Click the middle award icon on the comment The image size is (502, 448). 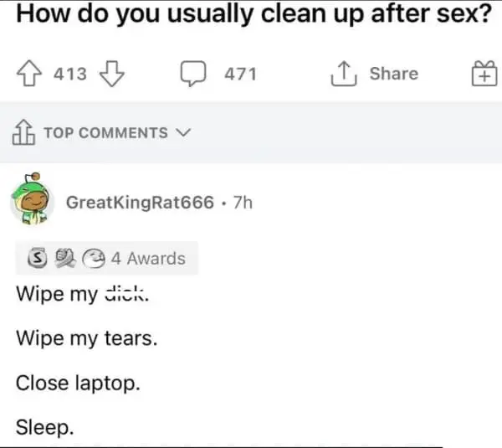63,259
